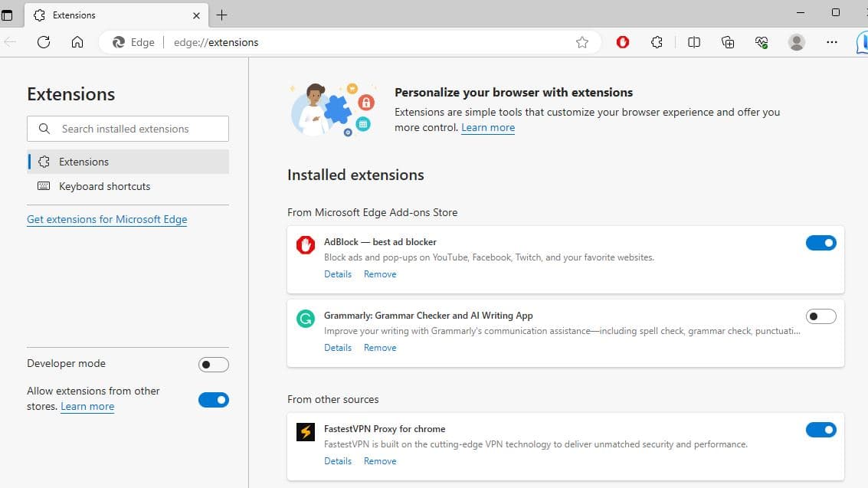Remove the FastestVPN Proxy extension
The height and width of the screenshot is (488, 868).
point(380,461)
